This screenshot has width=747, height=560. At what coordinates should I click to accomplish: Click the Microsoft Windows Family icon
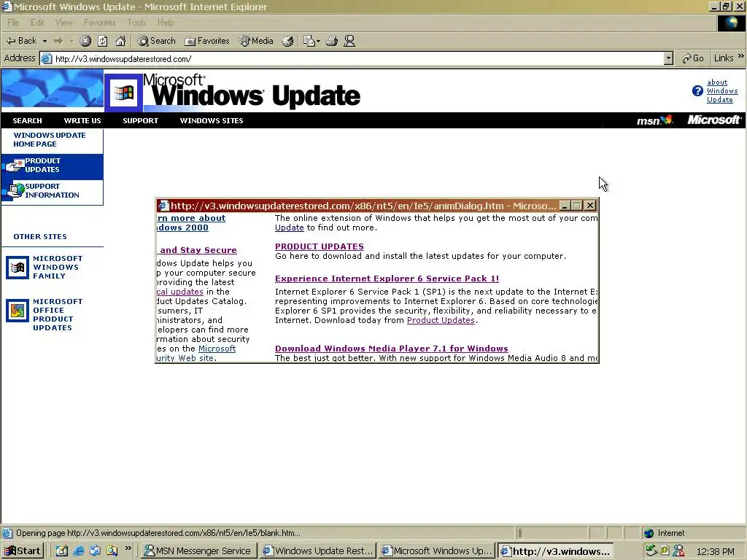point(18,268)
